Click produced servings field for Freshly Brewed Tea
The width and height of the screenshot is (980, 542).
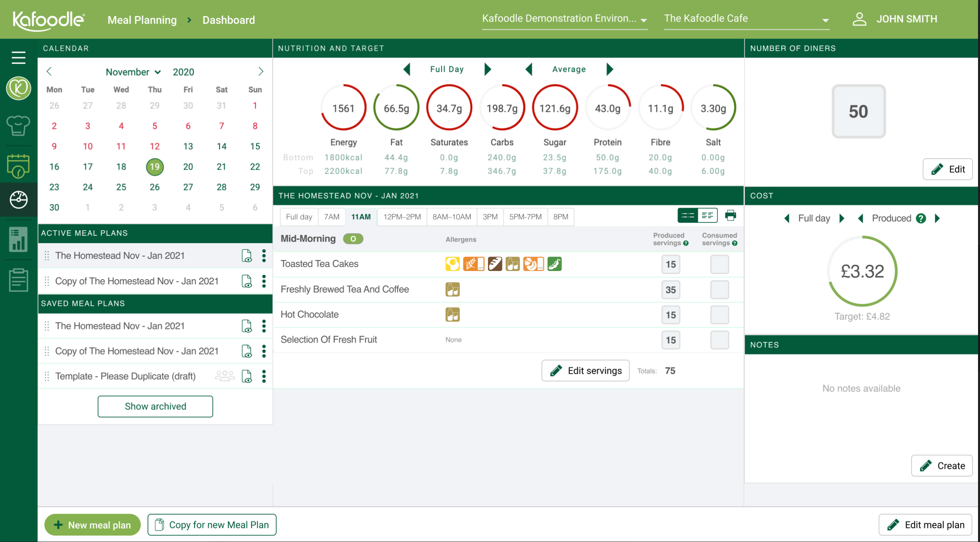pos(671,290)
